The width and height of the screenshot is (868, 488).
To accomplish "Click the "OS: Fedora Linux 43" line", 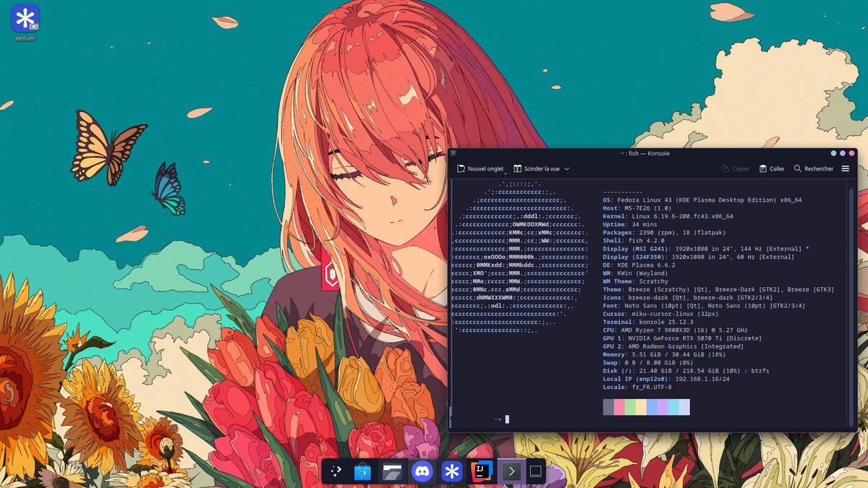I will (x=702, y=200).
